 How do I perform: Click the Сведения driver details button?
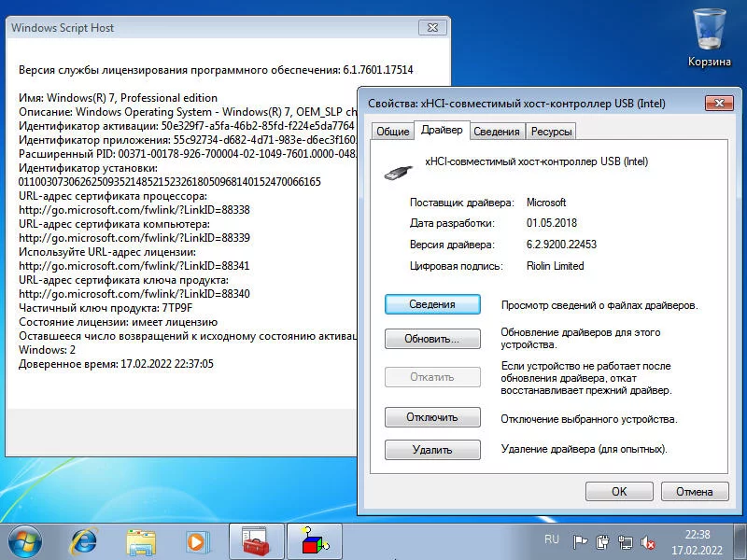click(x=432, y=304)
